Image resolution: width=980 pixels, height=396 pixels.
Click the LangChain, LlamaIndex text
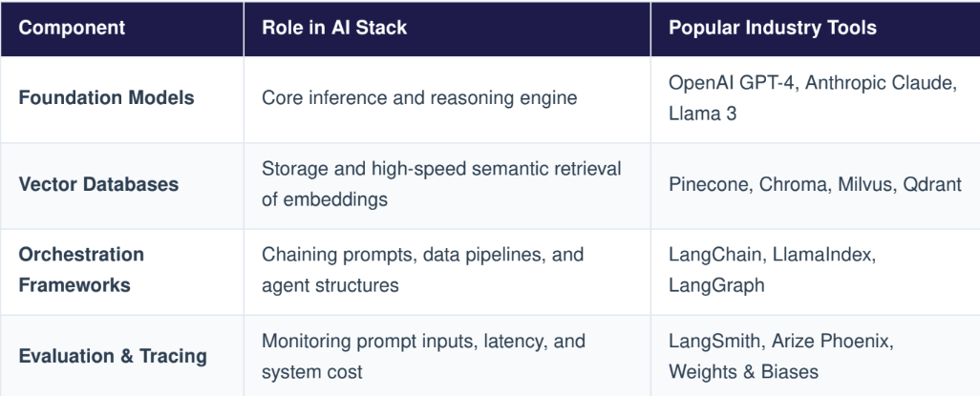pos(773,255)
